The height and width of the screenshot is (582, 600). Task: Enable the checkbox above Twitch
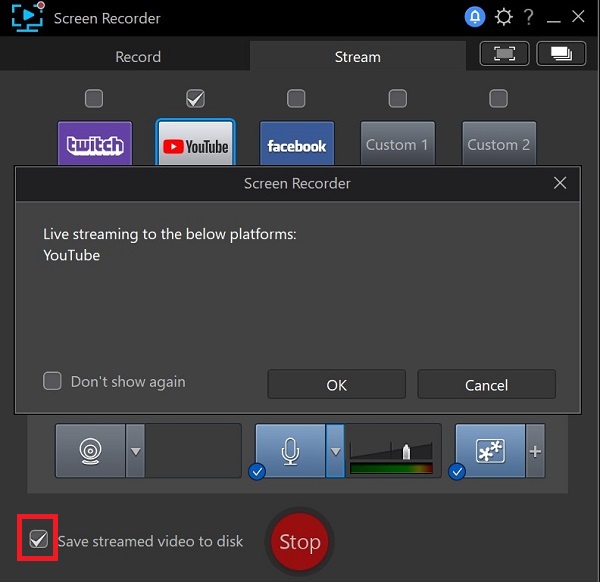tap(94, 99)
